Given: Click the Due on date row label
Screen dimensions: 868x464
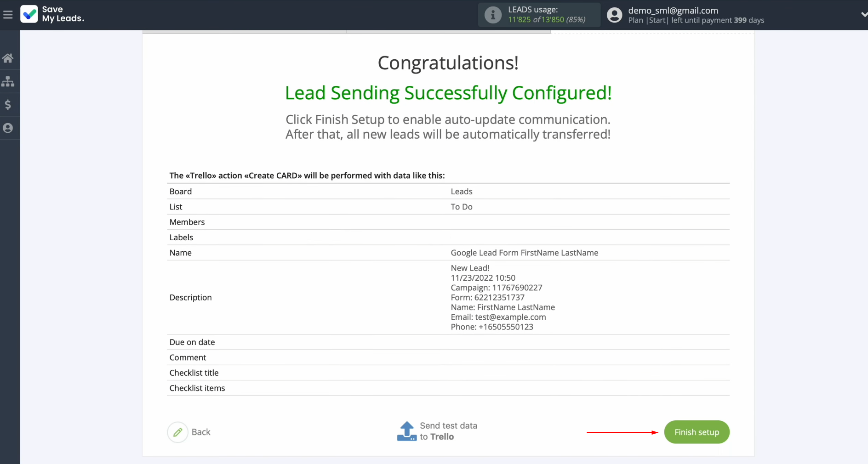Looking at the screenshot, I should click(x=192, y=342).
